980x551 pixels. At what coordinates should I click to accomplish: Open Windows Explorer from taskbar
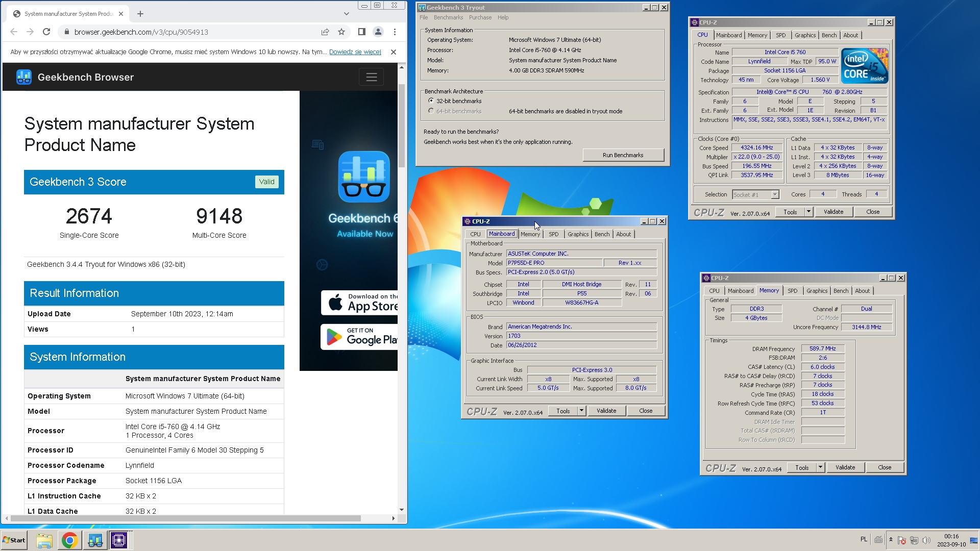coord(44,540)
